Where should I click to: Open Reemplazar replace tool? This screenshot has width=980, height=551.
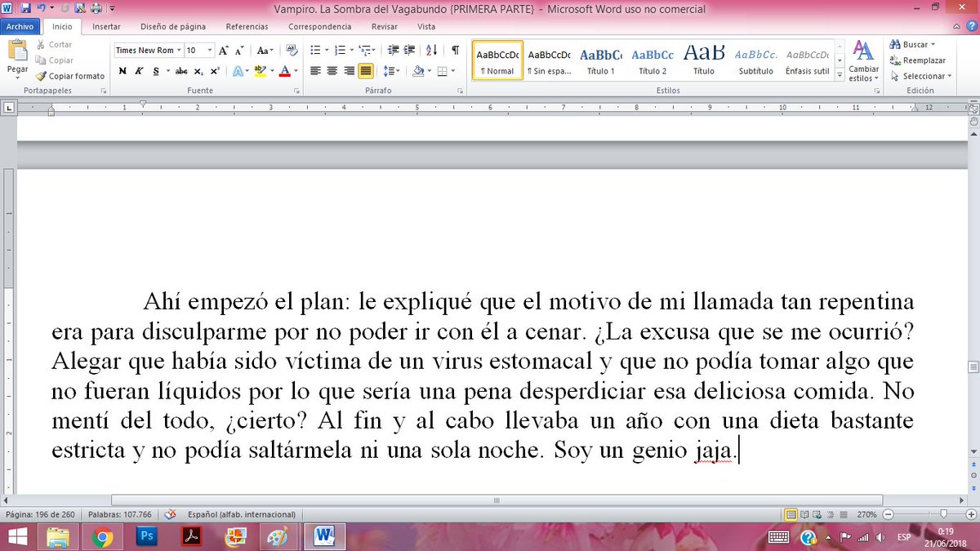click(x=919, y=60)
